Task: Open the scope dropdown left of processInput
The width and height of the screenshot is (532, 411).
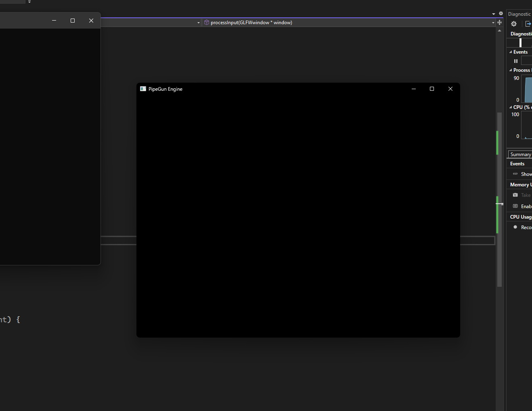Action: [x=198, y=23]
